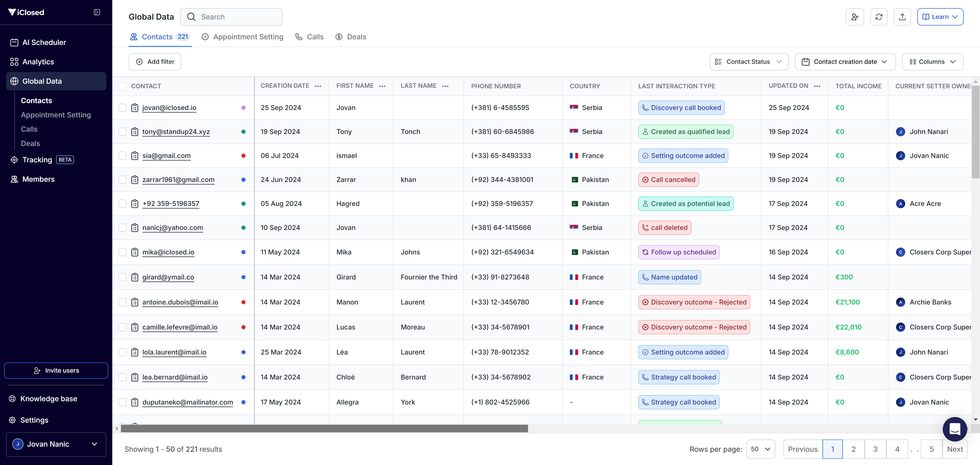This screenshot has width=980, height=465.
Task: Open the rows per page selector
Action: (760, 449)
